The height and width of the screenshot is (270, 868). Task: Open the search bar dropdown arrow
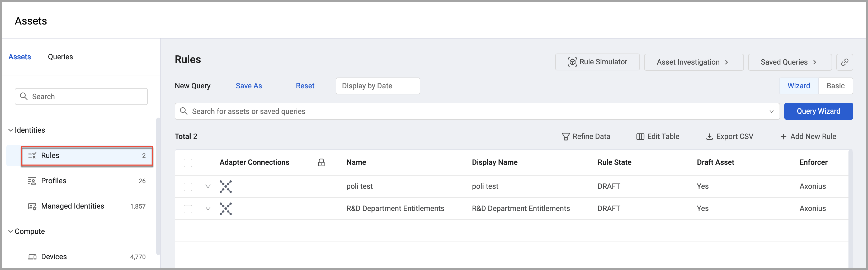(771, 112)
